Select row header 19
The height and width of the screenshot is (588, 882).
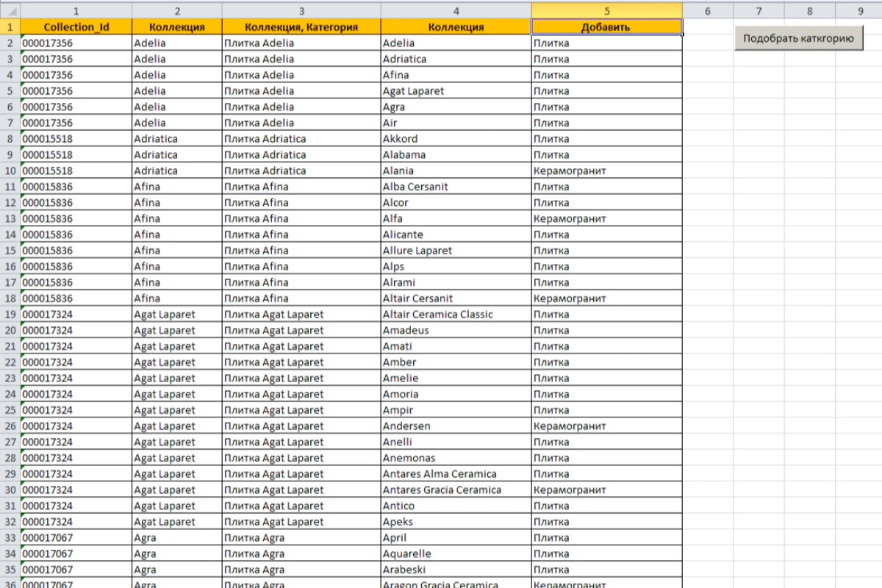click(x=10, y=315)
